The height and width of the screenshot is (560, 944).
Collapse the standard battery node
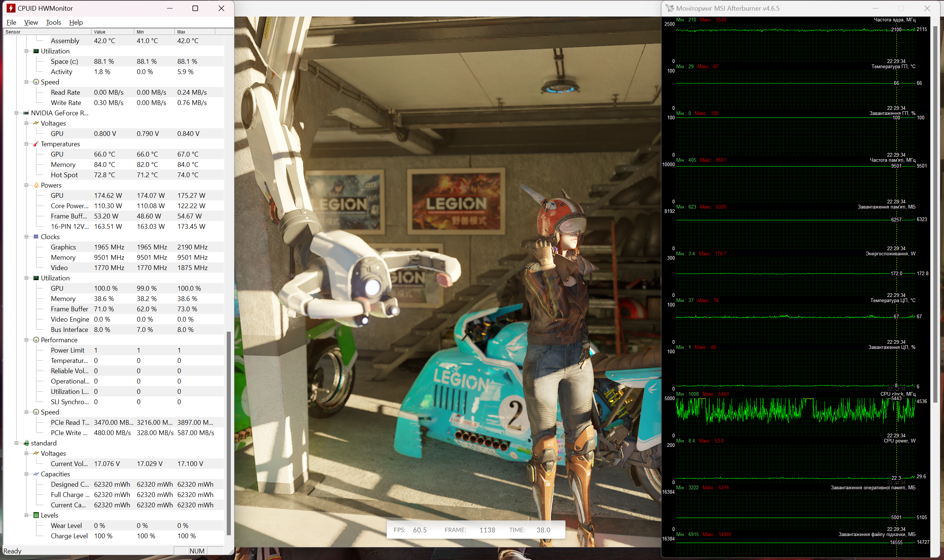16,443
